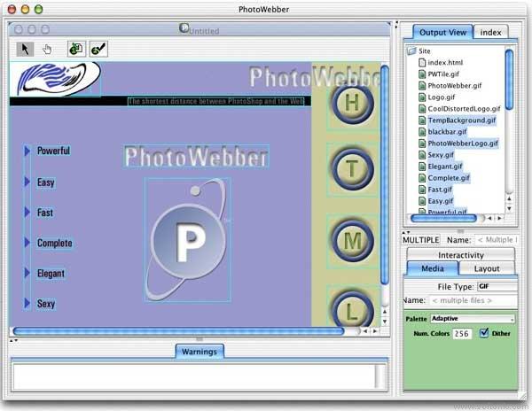The width and height of the screenshot is (532, 411).
Task: Click the Num. Colors field showing 256
Action: coord(462,334)
